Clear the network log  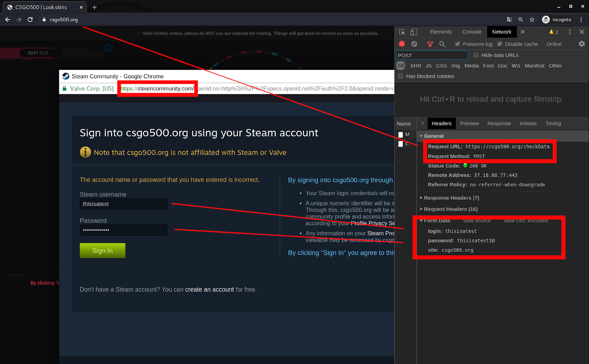tap(414, 44)
